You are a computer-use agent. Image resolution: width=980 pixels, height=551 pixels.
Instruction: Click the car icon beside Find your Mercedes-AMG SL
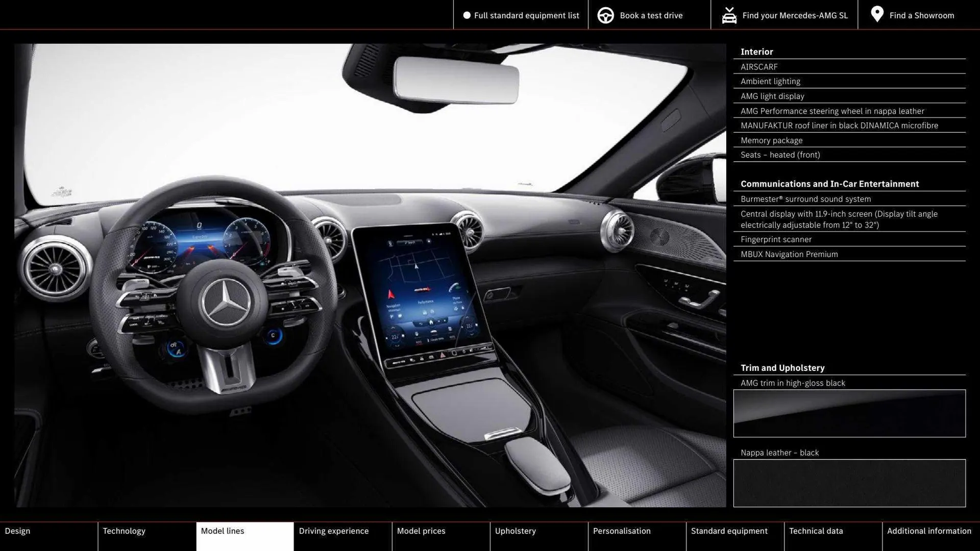pyautogui.click(x=729, y=15)
